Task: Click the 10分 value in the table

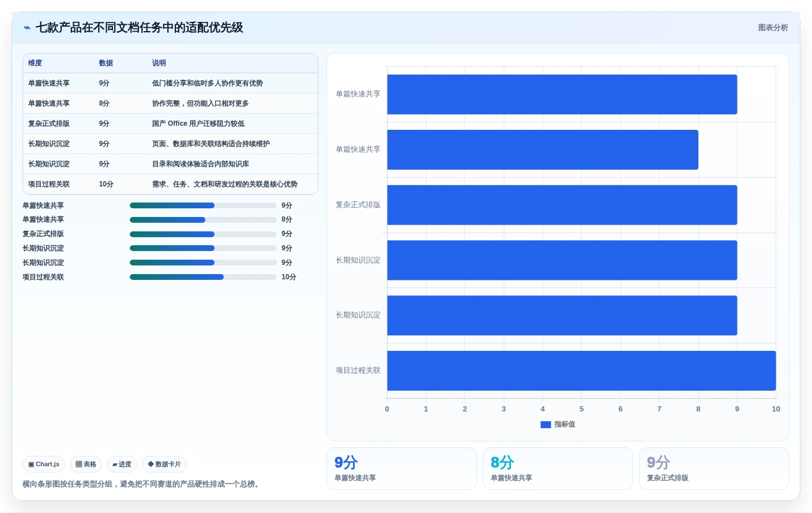Action: 106,184
